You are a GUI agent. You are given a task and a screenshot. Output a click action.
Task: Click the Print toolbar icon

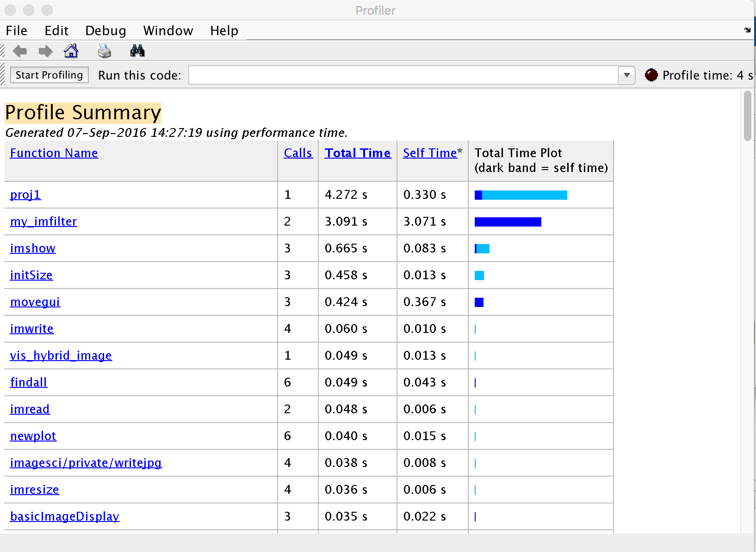click(x=105, y=51)
